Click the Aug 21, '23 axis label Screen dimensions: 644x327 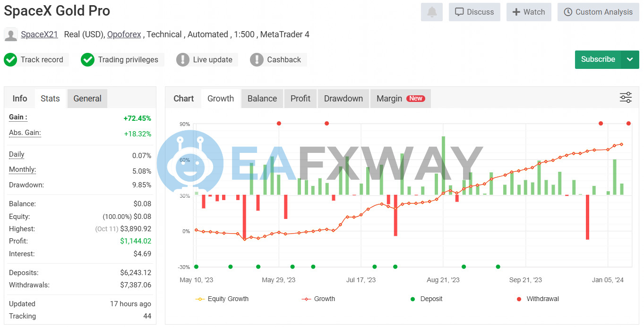[443, 280]
